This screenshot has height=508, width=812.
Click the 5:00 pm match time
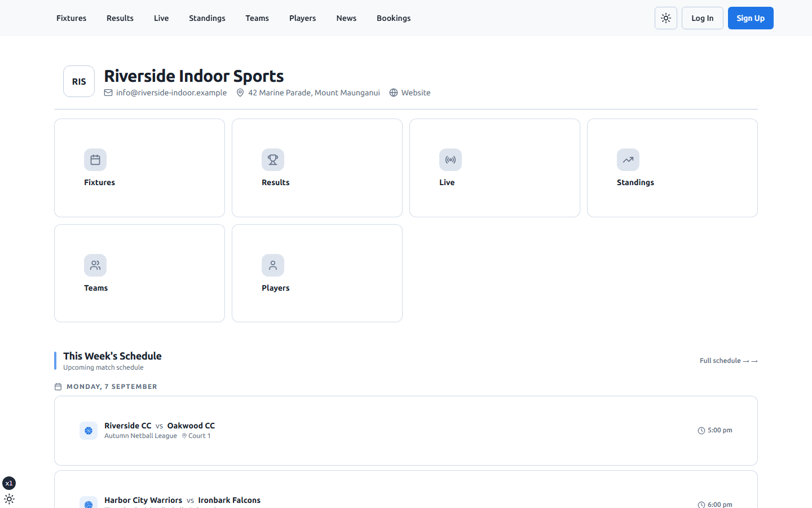pyautogui.click(x=720, y=430)
